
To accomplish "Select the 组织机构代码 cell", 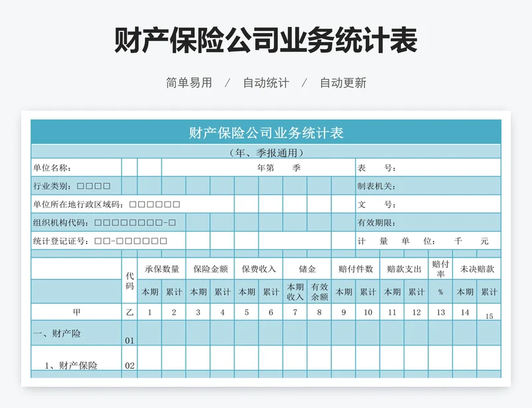I will tap(108, 222).
